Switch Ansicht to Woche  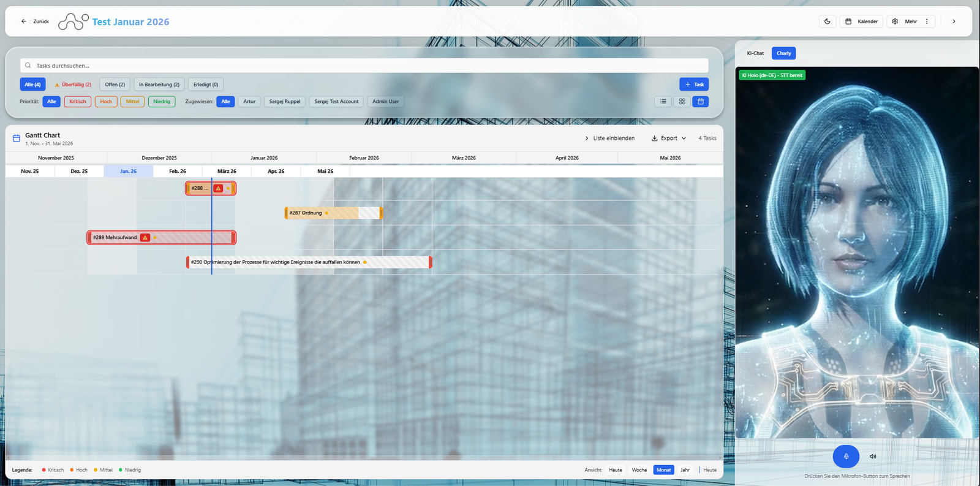639,470
